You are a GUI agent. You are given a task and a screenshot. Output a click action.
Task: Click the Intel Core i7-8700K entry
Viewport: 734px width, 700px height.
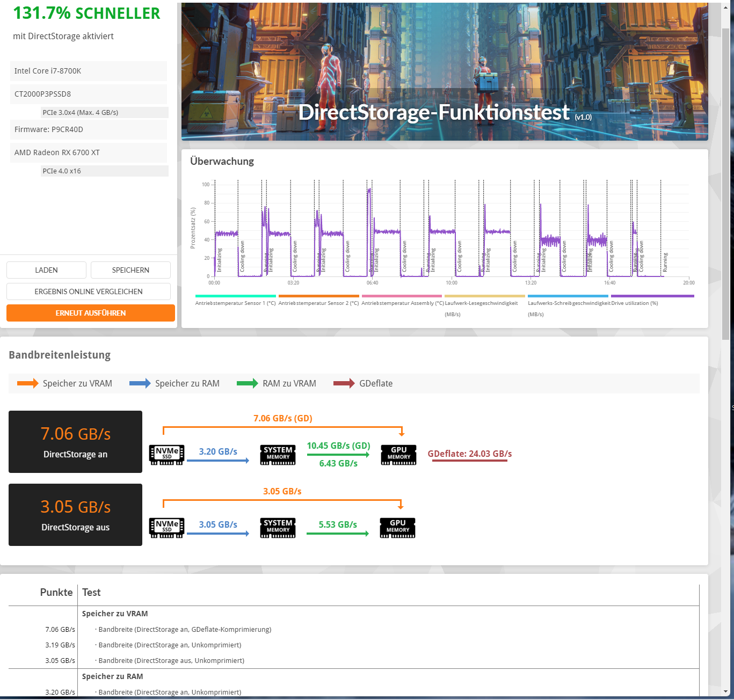click(x=89, y=71)
